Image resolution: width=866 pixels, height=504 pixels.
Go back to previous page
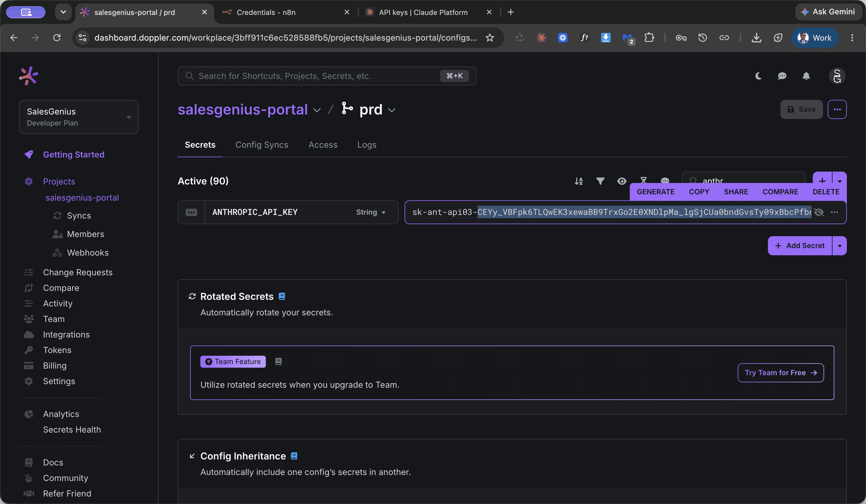14,38
